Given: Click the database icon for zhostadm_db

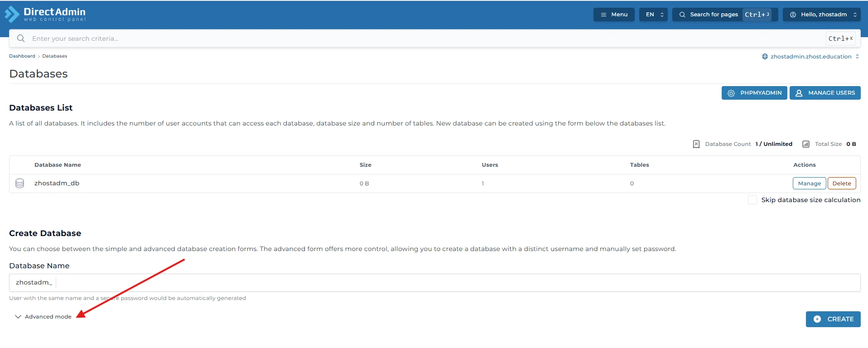Looking at the screenshot, I should (19, 183).
